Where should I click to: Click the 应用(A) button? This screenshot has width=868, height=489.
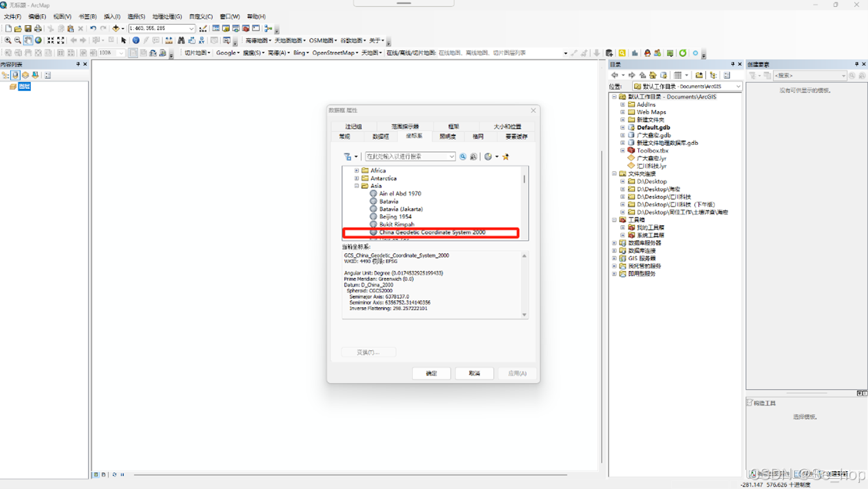point(517,373)
